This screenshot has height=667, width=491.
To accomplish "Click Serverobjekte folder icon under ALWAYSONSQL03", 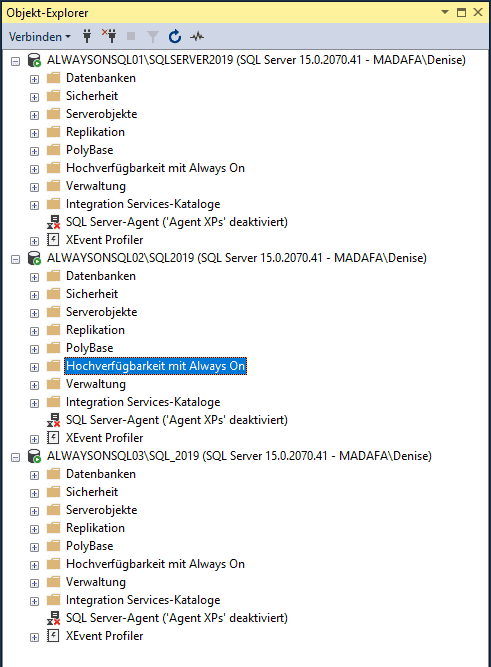I will pyautogui.click(x=53, y=510).
